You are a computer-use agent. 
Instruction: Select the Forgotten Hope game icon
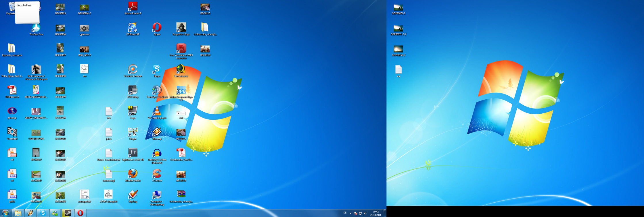[181, 29]
